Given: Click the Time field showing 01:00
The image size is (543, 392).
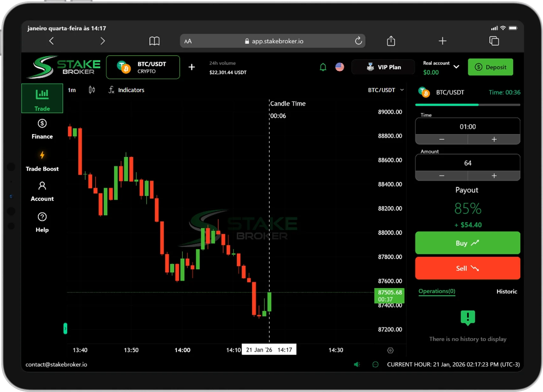Looking at the screenshot, I should [467, 127].
